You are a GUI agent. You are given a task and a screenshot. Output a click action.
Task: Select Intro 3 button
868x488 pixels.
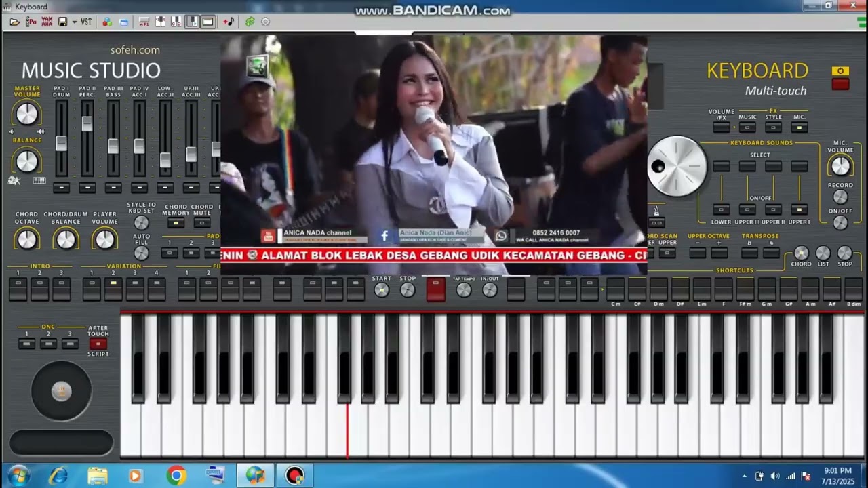62,289
